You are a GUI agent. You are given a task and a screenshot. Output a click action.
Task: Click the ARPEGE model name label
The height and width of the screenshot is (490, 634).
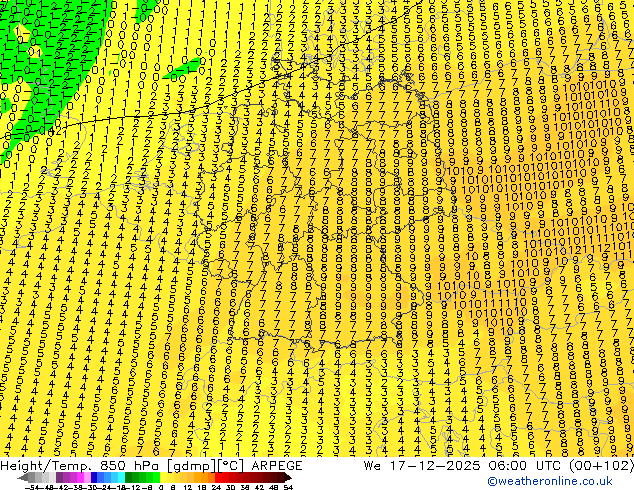point(277,466)
